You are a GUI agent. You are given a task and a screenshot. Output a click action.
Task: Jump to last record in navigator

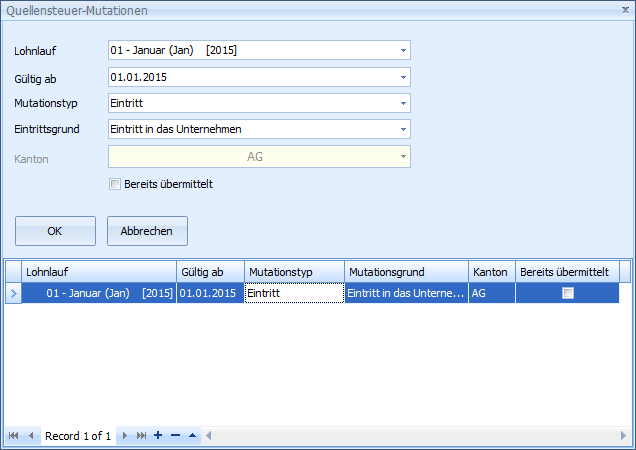point(141,436)
